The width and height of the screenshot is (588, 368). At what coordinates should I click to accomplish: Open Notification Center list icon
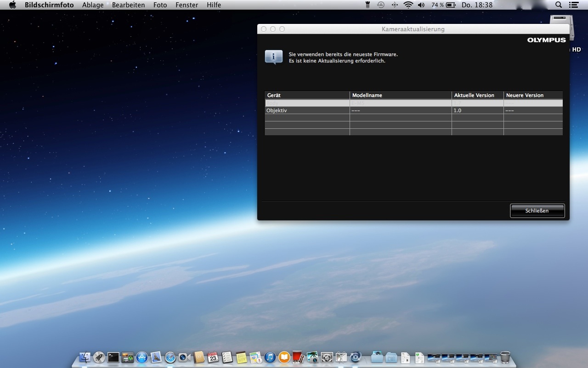[573, 5]
